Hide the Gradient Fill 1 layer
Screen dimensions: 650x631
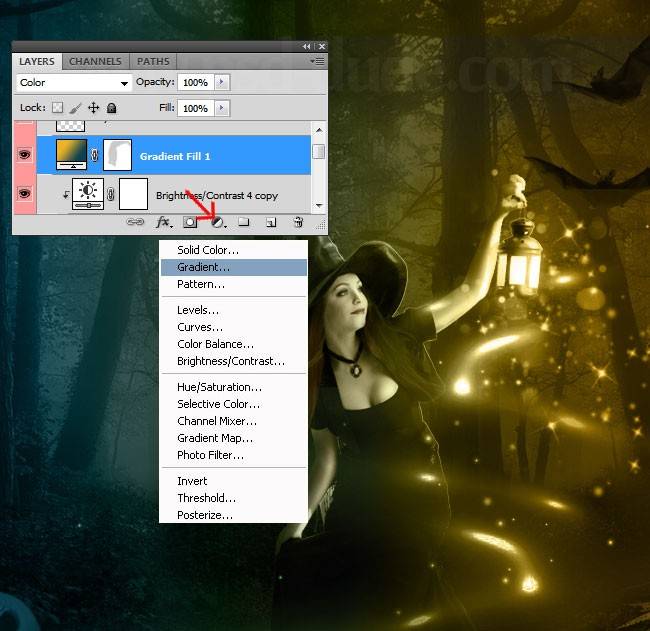[25, 155]
